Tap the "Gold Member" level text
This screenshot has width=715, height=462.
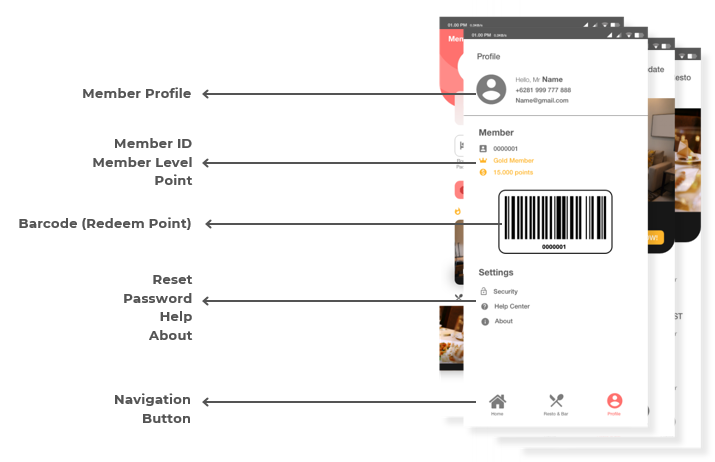click(x=513, y=160)
